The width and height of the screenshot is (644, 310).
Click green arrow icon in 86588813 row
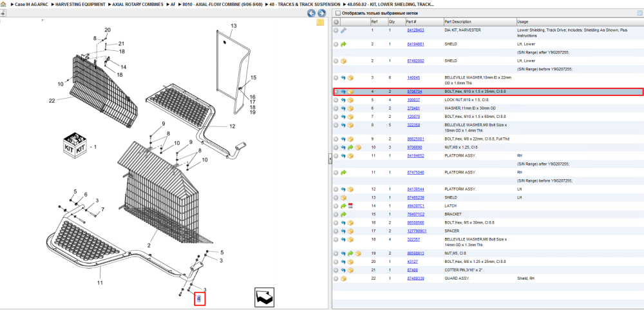[351, 253]
